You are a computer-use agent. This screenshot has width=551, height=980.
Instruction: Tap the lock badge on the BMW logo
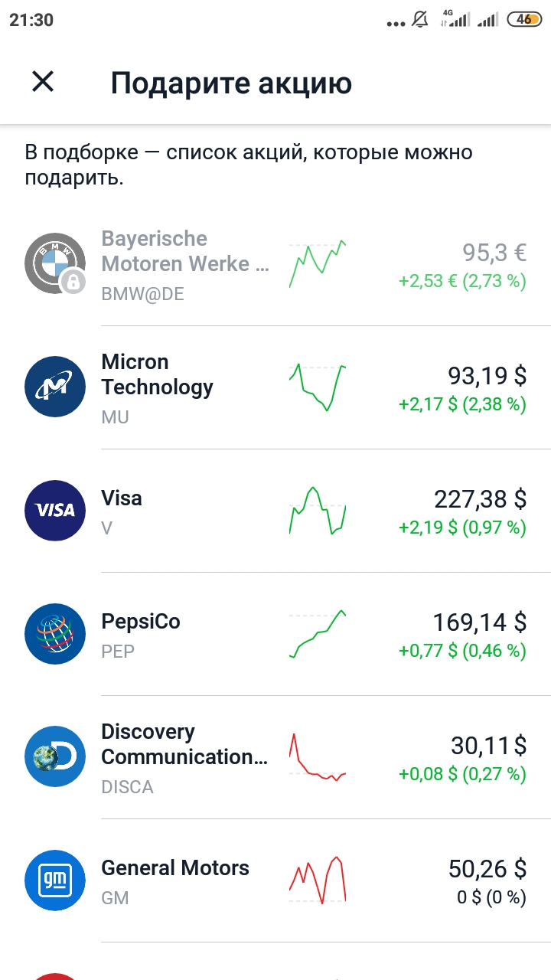pos(73,283)
